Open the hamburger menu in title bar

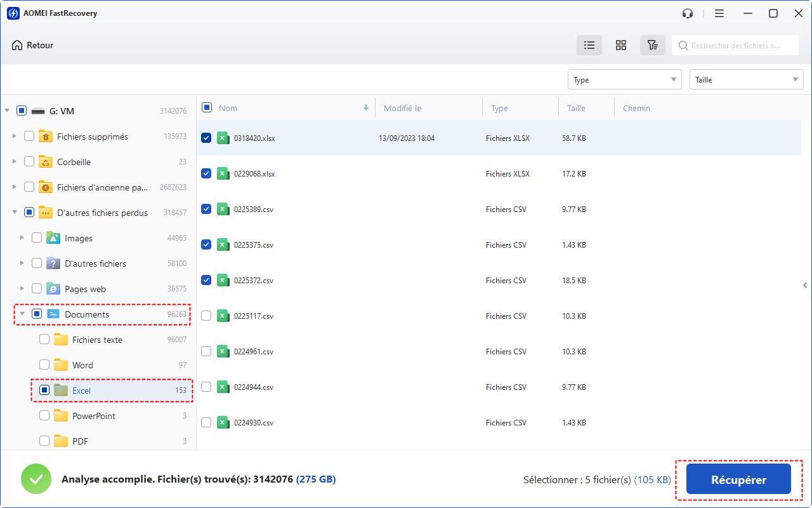coord(719,13)
